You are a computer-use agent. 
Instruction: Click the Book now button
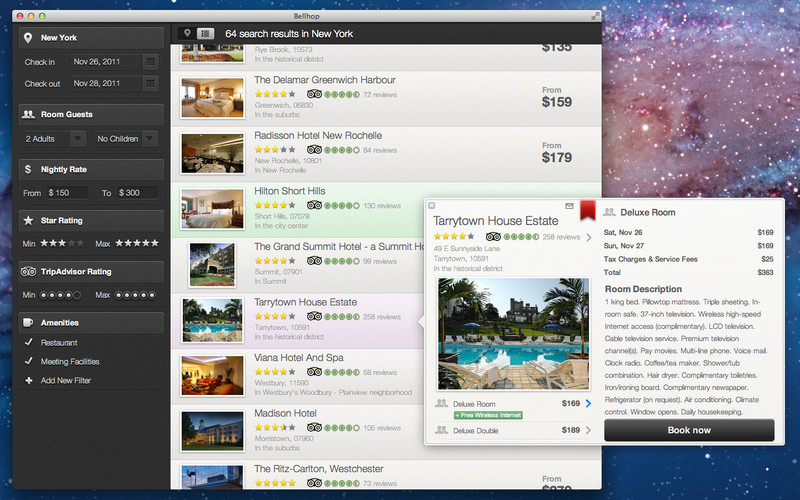689,430
